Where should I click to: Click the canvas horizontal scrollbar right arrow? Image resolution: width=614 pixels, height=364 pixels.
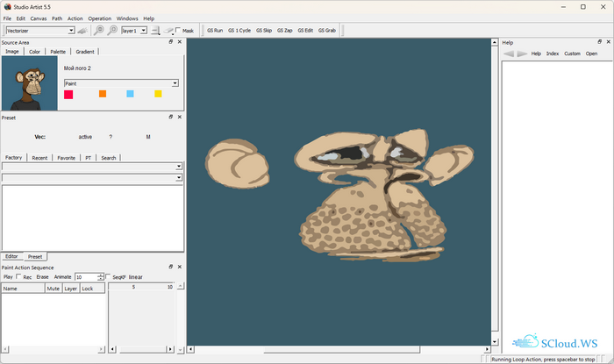tap(487, 349)
